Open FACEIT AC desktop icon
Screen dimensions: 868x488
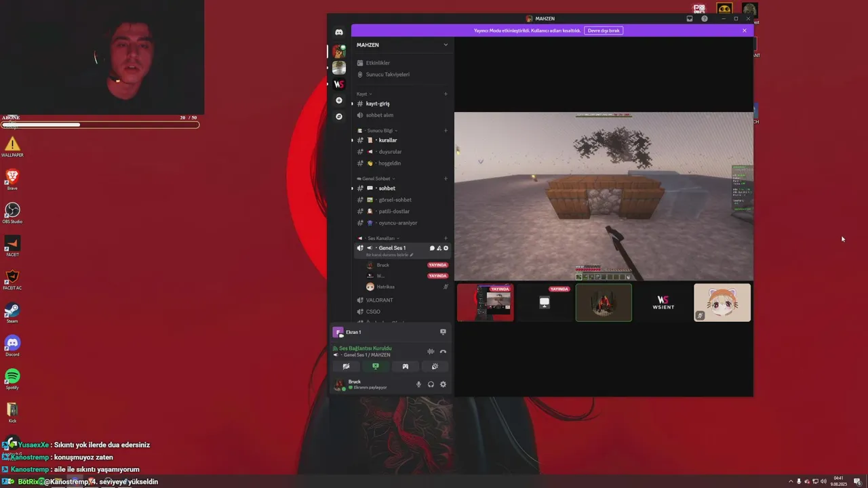point(12,279)
